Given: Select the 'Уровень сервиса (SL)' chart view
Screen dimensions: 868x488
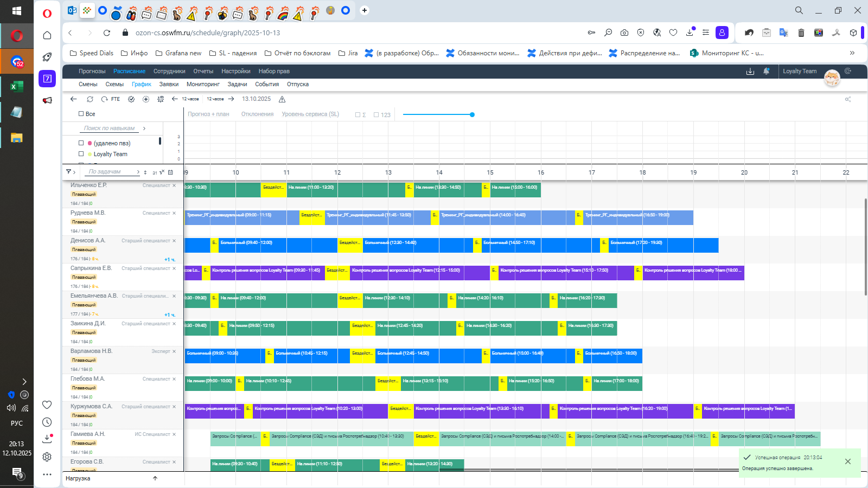Looking at the screenshot, I should [x=310, y=114].
